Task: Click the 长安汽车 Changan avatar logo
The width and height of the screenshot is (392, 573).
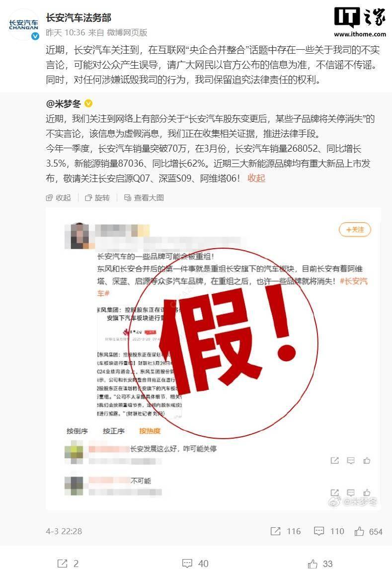Action: point(23,24)
